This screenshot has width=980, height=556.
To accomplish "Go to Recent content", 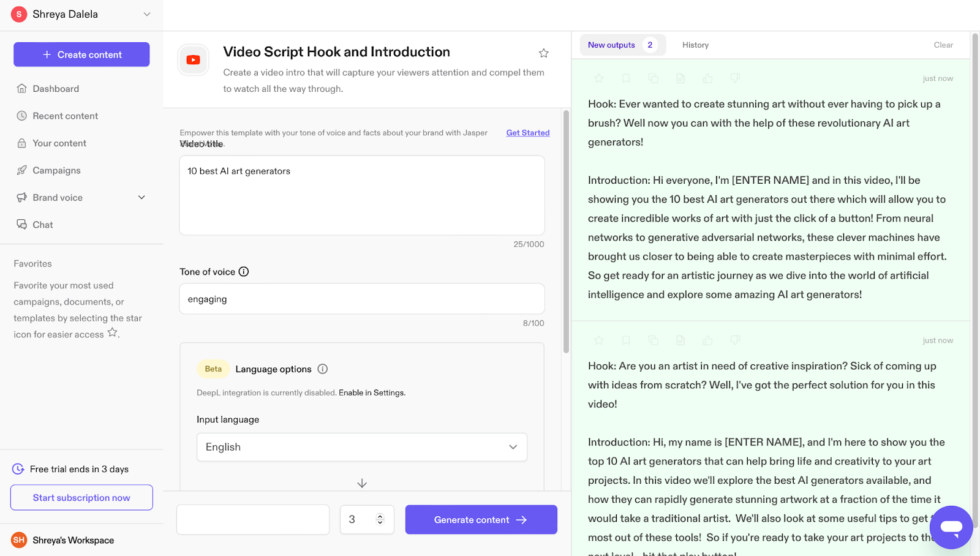I will pyautogui.click(x=65, y=116).
